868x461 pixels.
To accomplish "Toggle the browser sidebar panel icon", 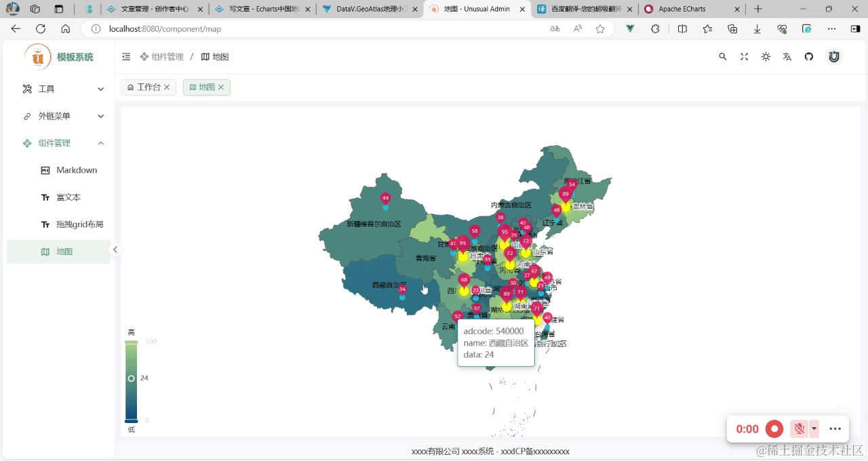I will pyautogui.click(x=855, y=29).
